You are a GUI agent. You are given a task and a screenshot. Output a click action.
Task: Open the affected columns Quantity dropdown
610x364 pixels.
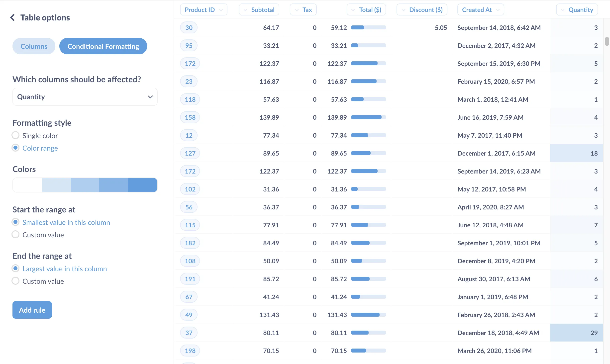[x=85, y=97]
